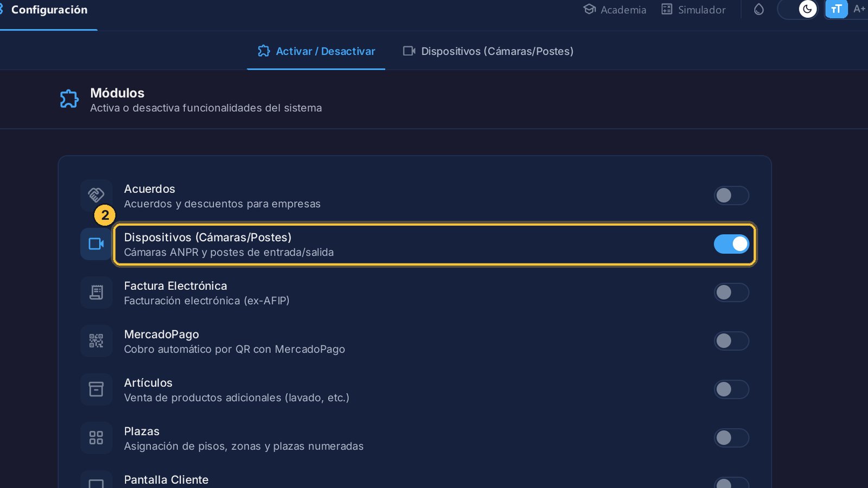Open the Academia link
The image size is (868, 488).
(x=615, y=10)
